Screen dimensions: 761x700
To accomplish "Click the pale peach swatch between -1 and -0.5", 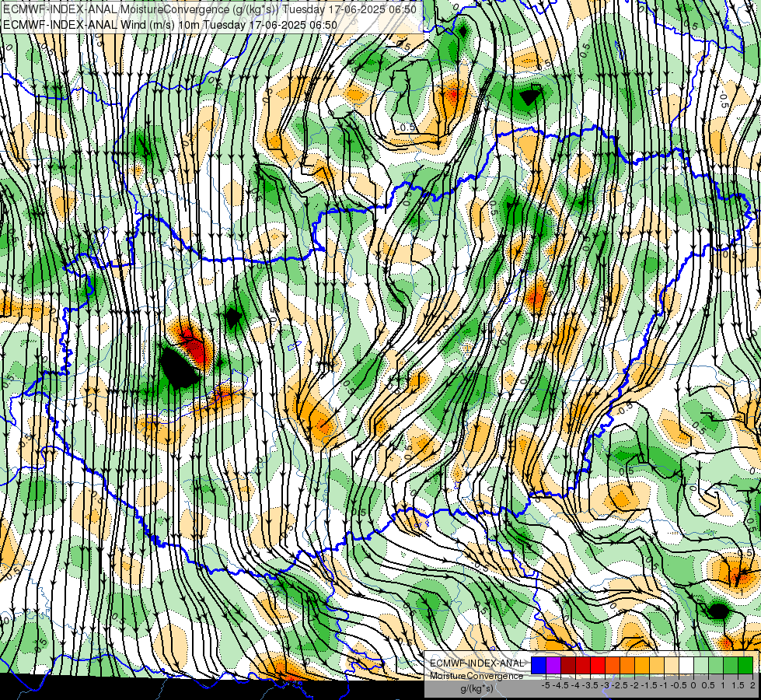I will tap(672, 665).
